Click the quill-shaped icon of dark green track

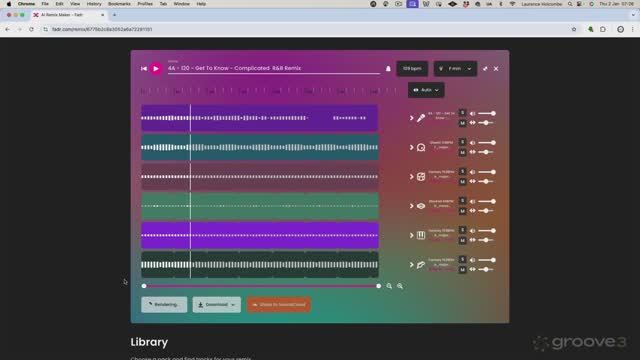[x=421, y=265]
